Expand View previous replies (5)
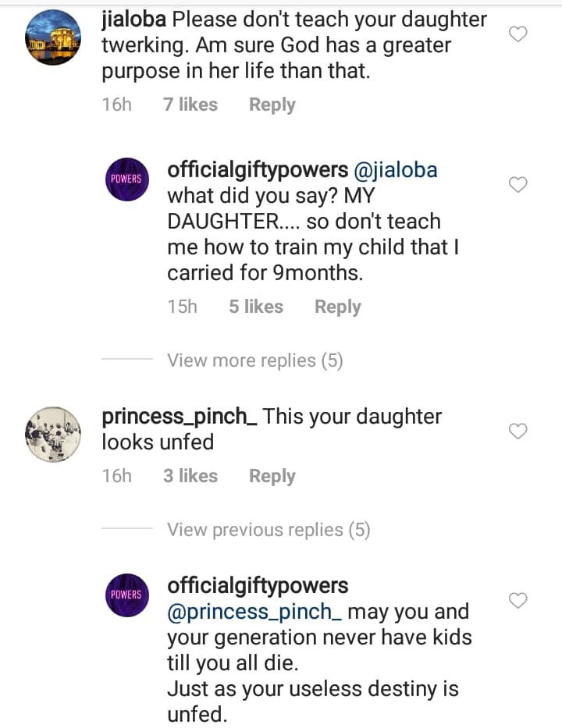Screen dimensions: 562x728 pyautogui.click(x=268, y=530)
